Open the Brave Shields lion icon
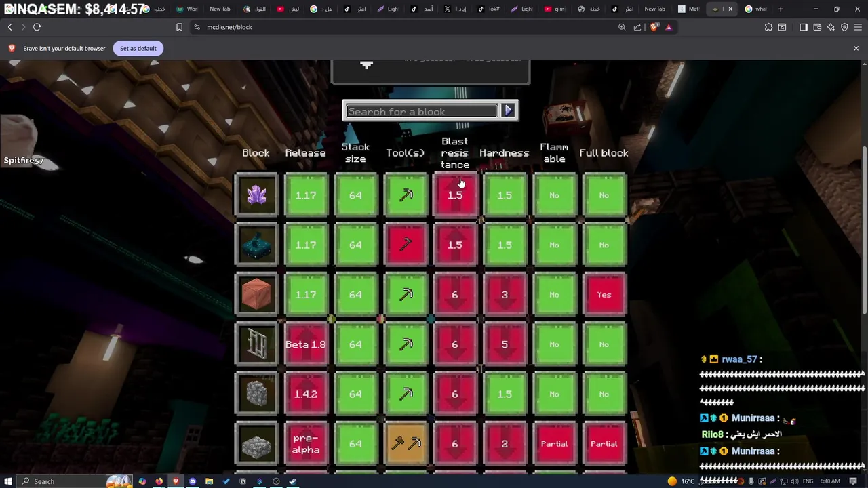This screenshot has height=488, width=868. click(x=654, y=27)
